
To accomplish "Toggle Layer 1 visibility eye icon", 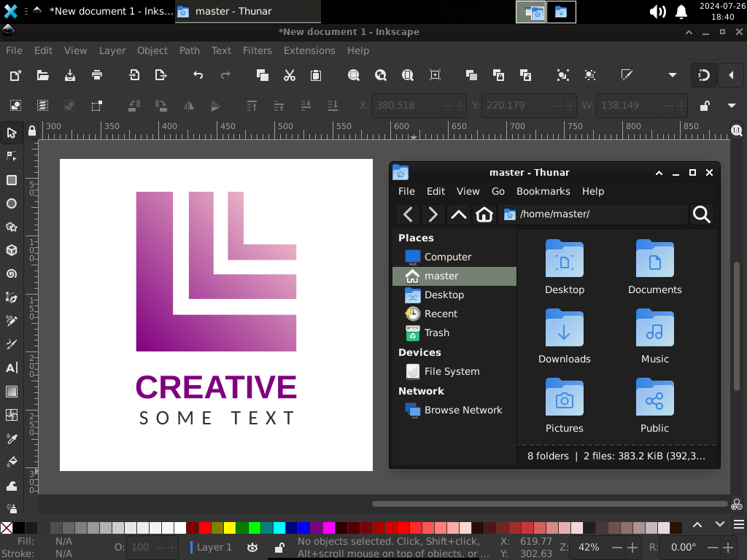I will pyautogui.click(x=252, y=547).
